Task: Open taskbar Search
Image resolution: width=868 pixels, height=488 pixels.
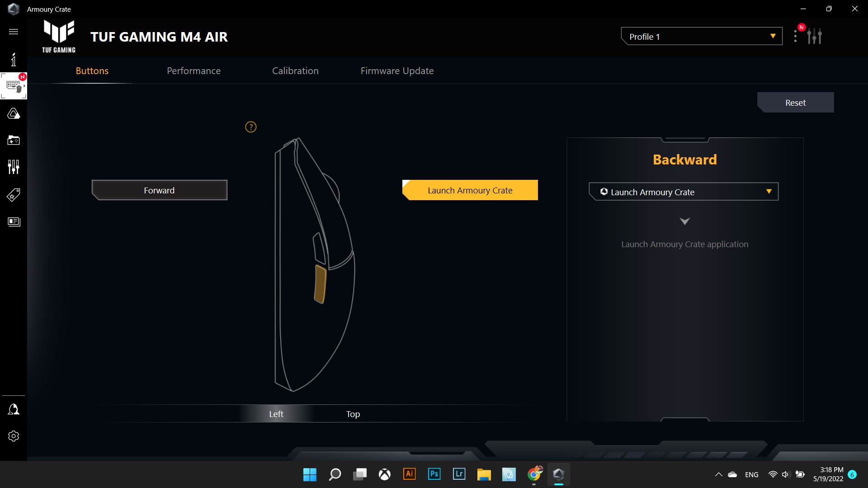Action: (335, 474)
